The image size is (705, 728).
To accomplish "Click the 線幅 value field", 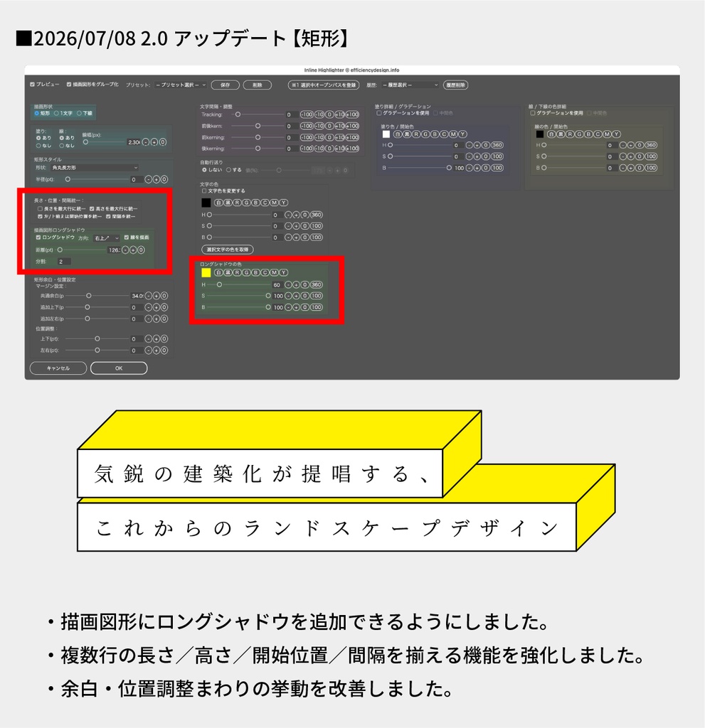I will 133,142.
